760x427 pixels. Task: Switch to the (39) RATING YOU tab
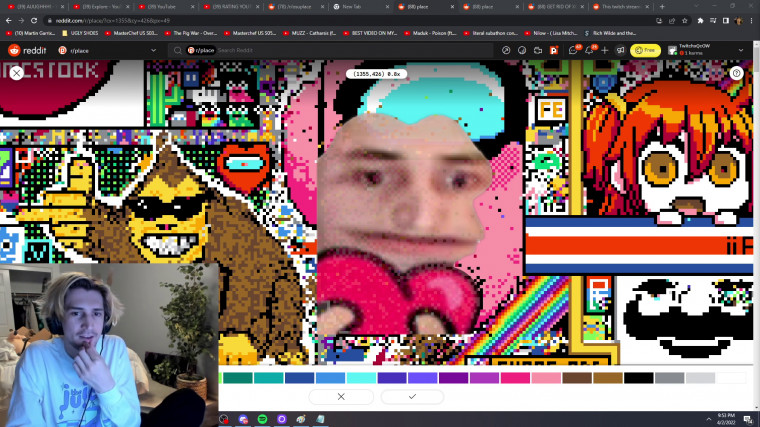230,7
